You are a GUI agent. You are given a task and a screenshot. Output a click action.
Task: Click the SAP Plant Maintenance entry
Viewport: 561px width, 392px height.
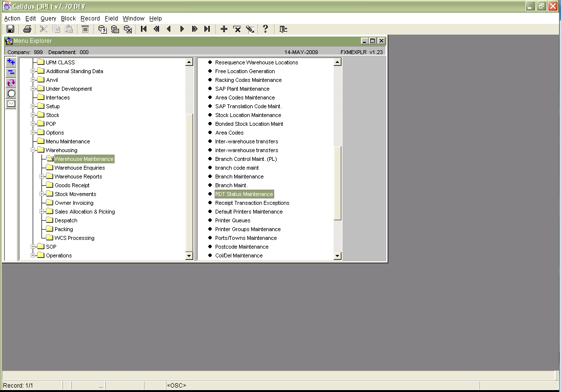click(242, 89)
